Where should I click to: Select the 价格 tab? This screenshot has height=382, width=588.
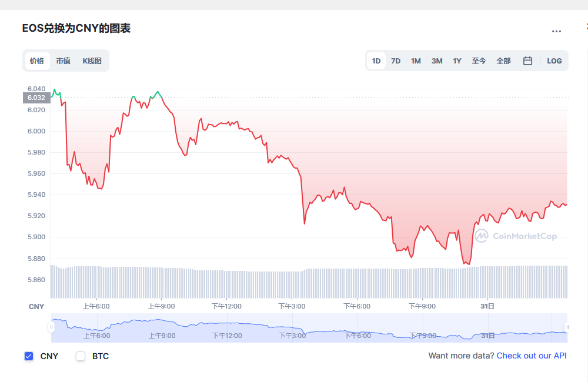pyautogui.click(x=37, y=61)
